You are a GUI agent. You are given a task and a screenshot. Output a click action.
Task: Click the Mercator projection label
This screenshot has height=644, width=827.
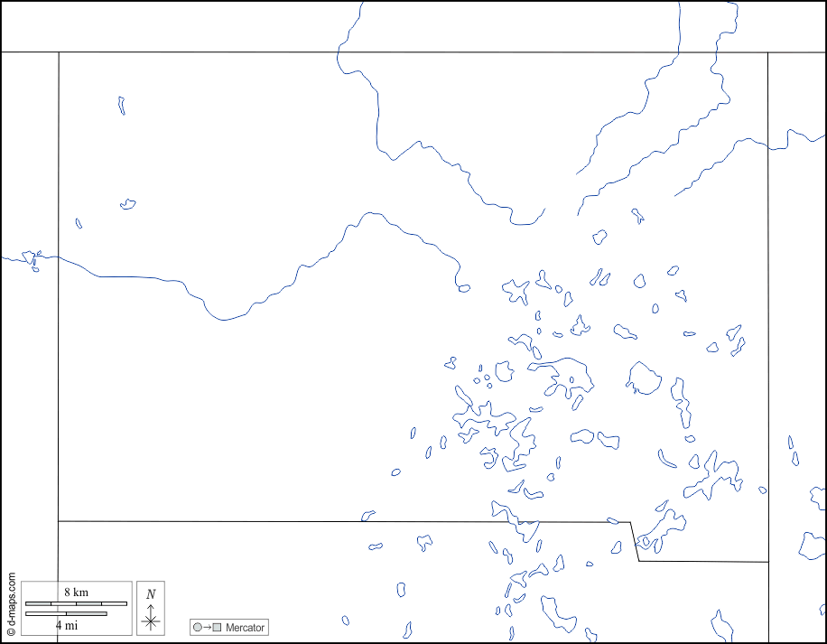click(x=245, y=628)
